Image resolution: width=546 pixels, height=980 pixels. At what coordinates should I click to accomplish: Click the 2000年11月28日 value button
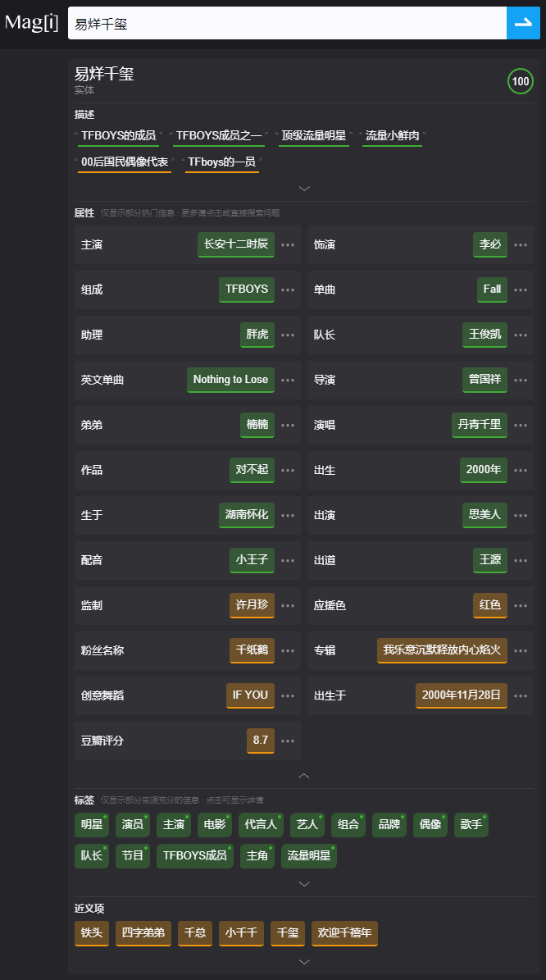point(461,695)
